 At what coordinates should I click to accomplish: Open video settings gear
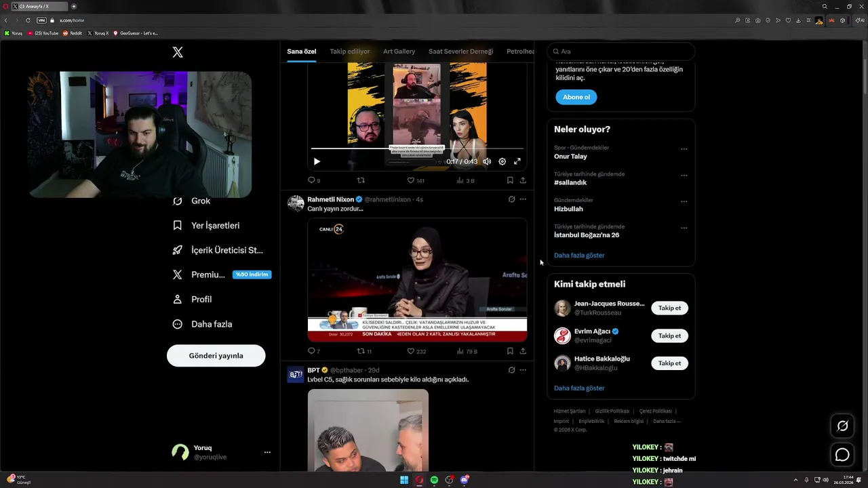pos(502,161)
